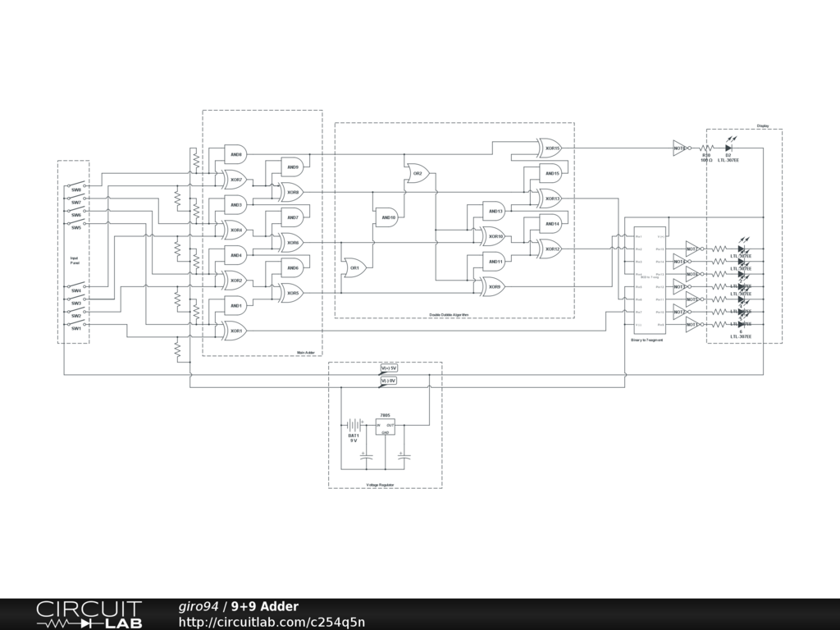Image resolution: width=840 pixels, height=630 pixels.
Task: Click the CircuitLab logo
Action: [x=89, y=614]
